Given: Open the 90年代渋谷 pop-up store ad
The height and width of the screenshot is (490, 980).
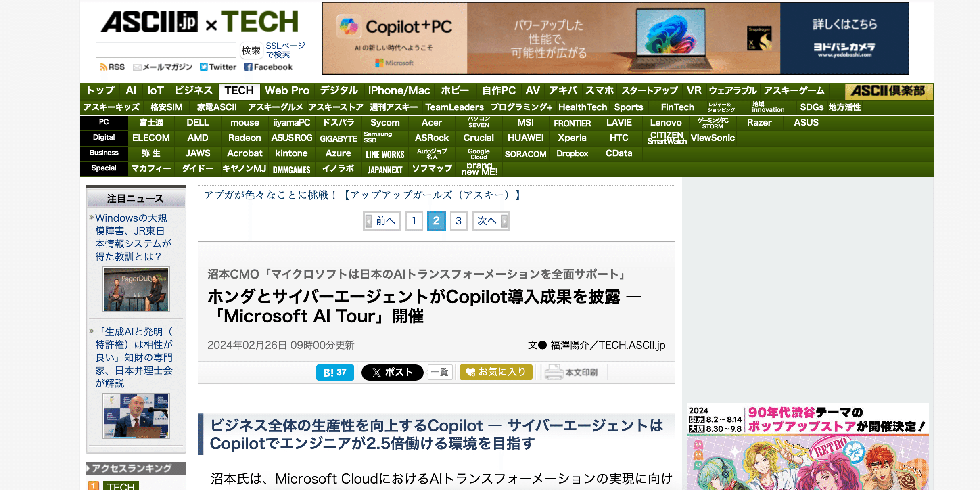Looking at the screenshot, I should coord(807,446).
